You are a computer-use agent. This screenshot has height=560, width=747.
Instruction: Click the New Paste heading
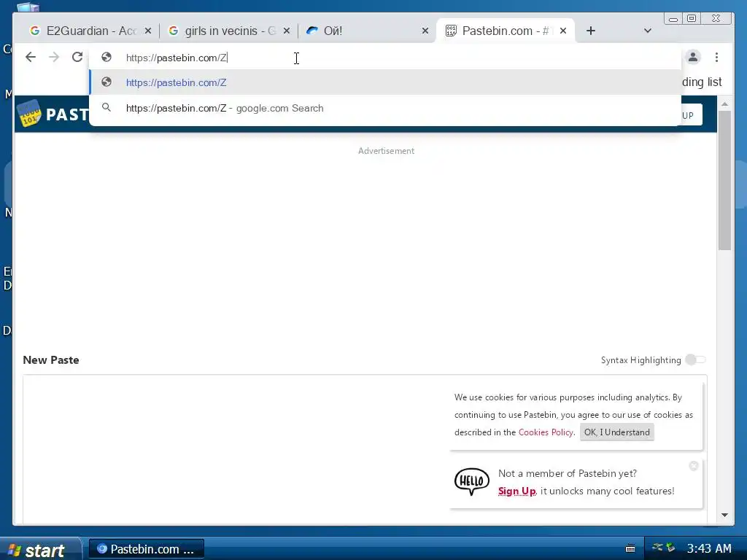[51, 359]
